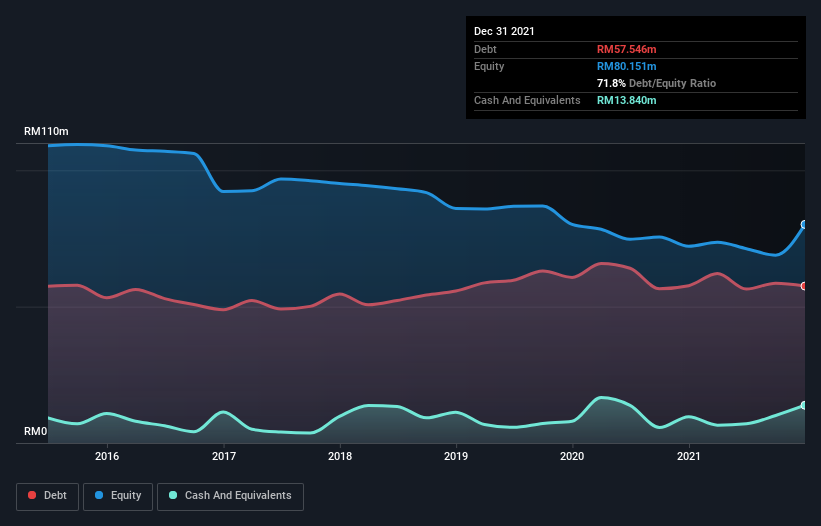Click the red Debt legend dot

click(32, 495)
